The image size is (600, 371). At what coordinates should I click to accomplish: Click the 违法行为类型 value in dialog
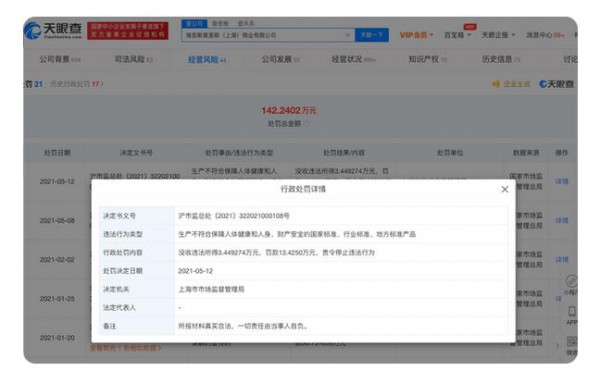coord(297,234)
